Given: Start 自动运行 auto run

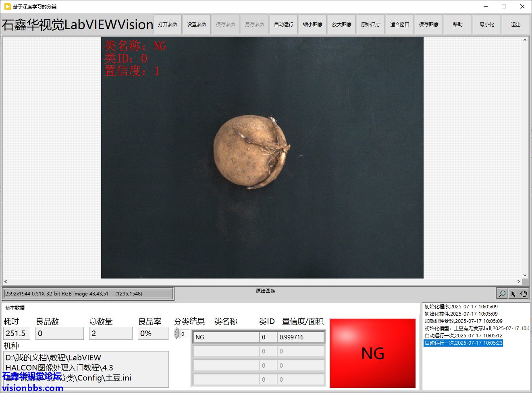Looking at the screenshot, I should (x=284, y=25).
